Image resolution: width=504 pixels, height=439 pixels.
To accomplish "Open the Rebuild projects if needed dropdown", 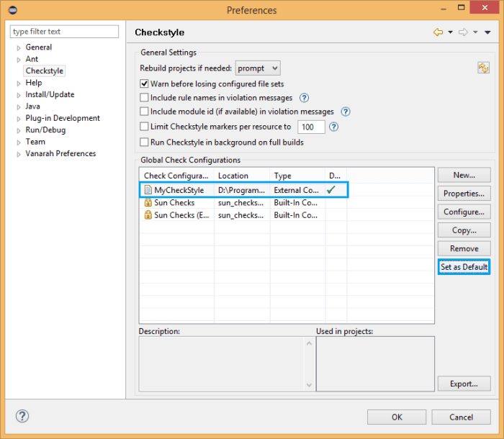I will tap(258, 68).
